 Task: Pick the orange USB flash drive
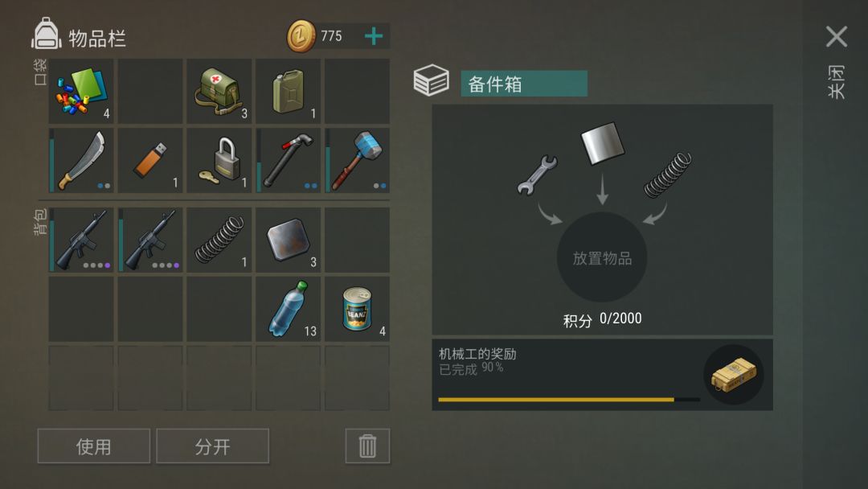point(150,161)
